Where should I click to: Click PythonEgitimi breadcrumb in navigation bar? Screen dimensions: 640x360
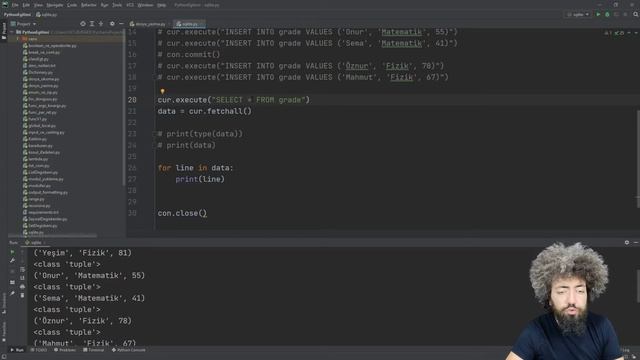tap(17, 15)
